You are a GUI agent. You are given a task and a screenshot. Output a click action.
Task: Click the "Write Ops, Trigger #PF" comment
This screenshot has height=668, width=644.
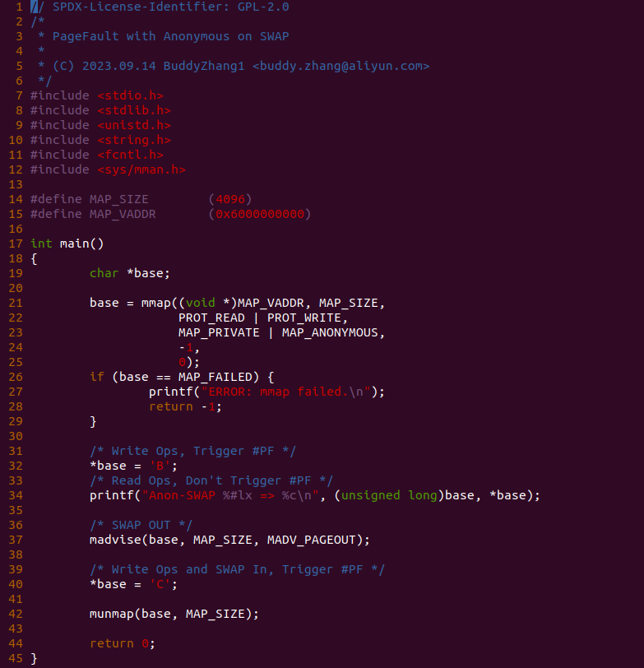tap(192, 451)
